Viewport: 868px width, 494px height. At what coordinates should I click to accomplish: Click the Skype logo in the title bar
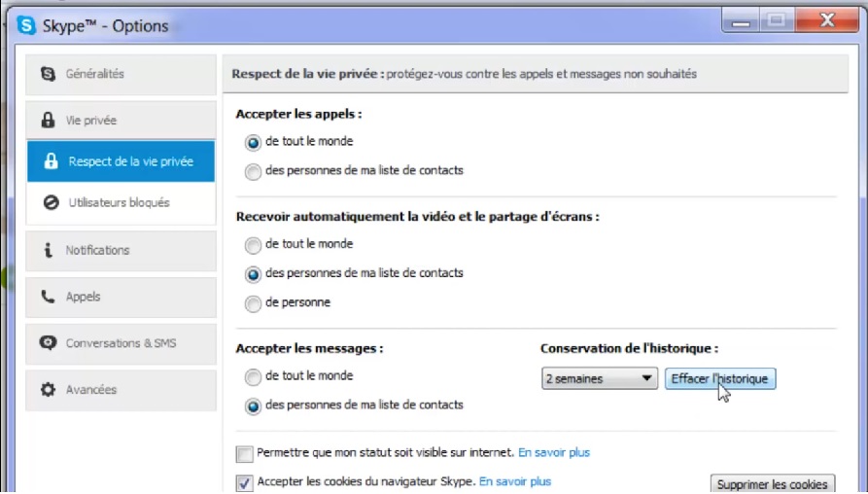[x=26, y=25]
